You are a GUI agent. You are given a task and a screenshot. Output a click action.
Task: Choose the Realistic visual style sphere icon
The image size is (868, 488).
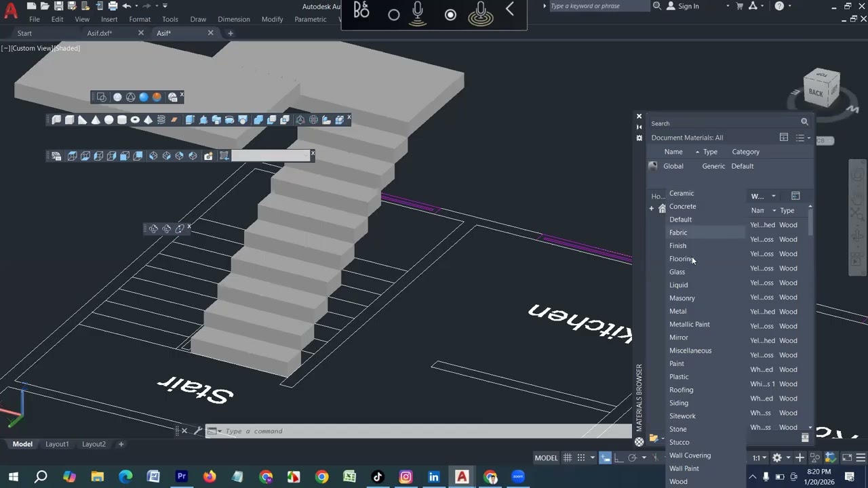(144, 98)
